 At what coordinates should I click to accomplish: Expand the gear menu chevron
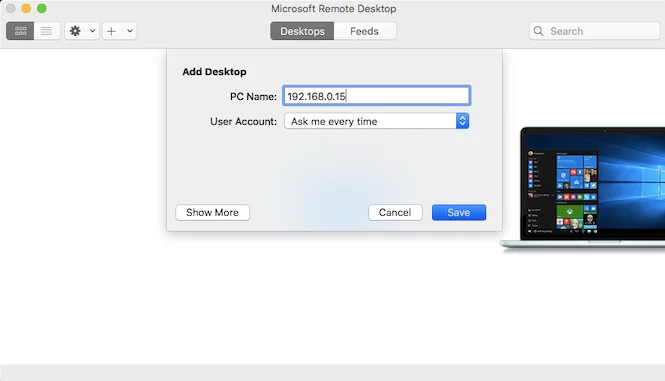[x=92, y=31]
